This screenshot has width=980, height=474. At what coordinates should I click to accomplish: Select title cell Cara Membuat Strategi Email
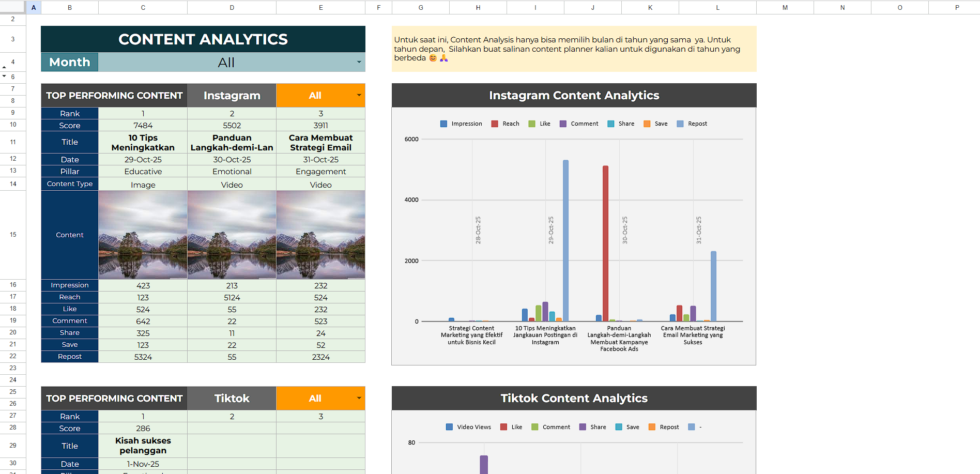pyautogui.click(x=321, y=143)
